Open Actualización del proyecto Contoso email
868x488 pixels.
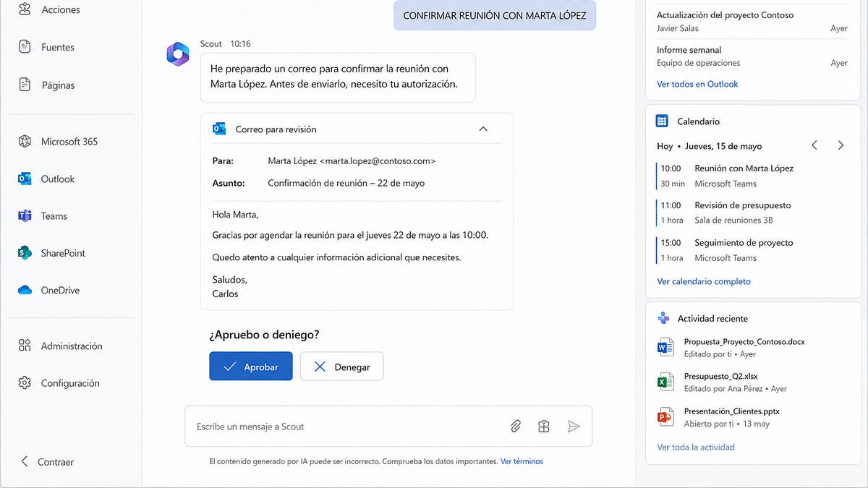pyautogui.click(x=752, y=21)
